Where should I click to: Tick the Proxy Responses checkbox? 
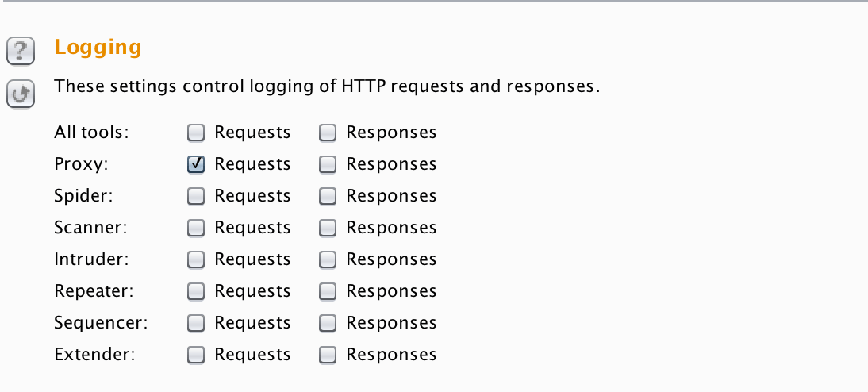point(327,164)
